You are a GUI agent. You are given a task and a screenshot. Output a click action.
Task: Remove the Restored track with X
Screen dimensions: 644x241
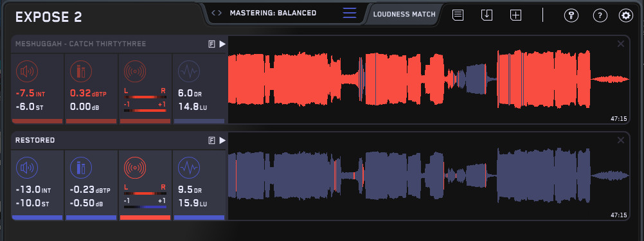point(621,140)
